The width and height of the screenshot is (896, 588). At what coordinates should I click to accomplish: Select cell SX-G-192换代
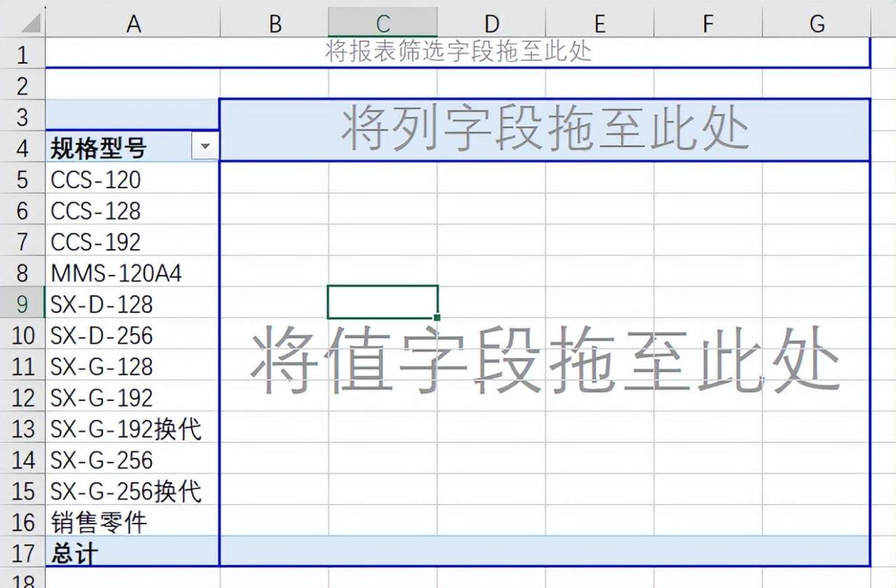(x=132, y=428)
